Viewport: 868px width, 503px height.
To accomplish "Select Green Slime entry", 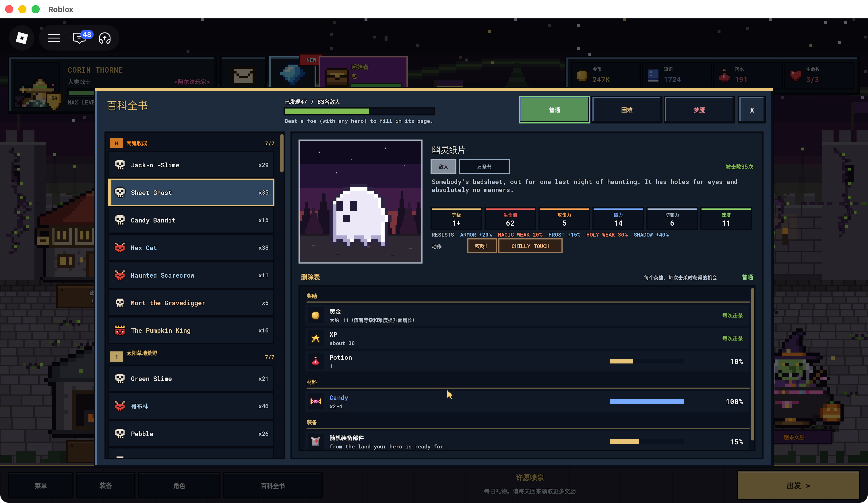I will click(191, 378).
